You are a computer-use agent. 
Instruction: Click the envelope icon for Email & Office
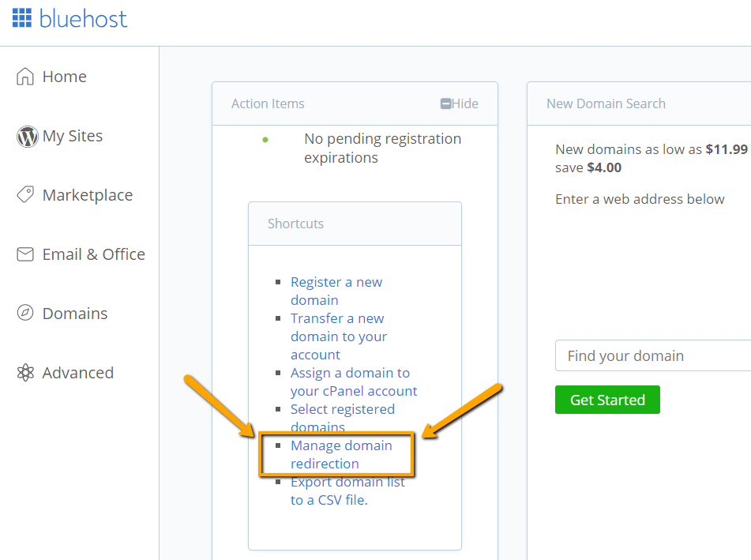point(25,254)
